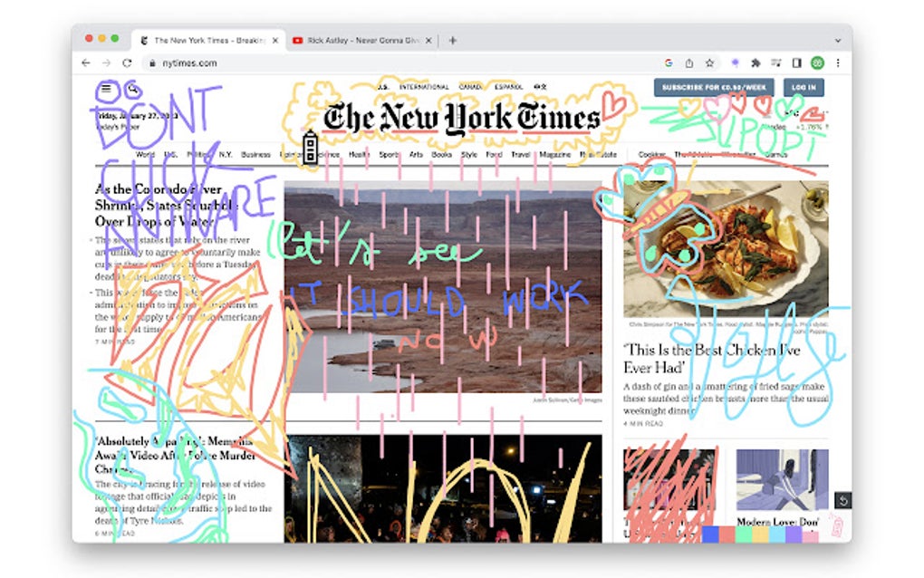Image resolution: width=924 pixels, height=578 pixels.
Task: Open the Chrome three-dot menu
Action: click(837, 63)
